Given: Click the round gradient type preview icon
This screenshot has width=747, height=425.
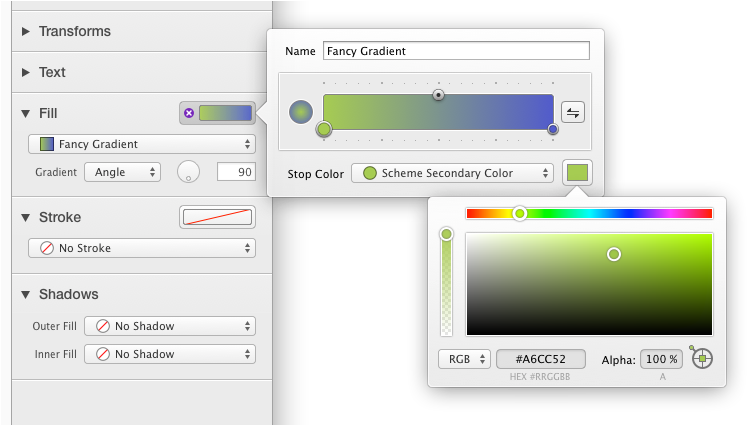Looking at the screenshot, I should point(301,112).
